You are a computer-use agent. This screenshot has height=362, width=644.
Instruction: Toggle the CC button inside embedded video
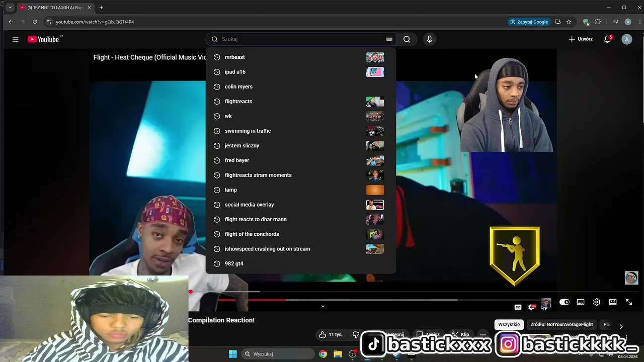click(518, 307)
